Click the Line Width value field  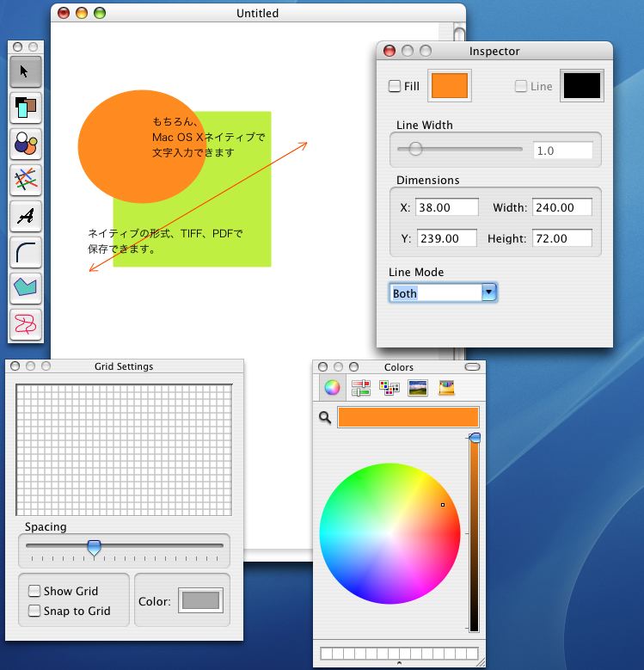(563, 151)
